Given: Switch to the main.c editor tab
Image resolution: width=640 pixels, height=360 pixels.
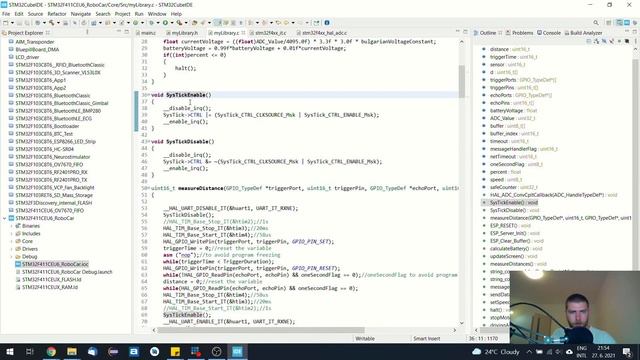Looking at the screenshot, I should tap(148, 33).
